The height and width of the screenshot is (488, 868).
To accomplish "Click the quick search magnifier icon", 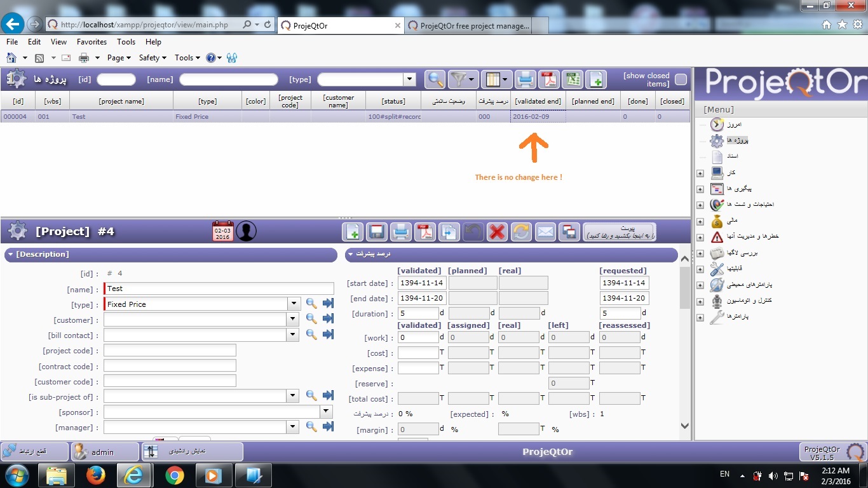I will pos(435,79).
